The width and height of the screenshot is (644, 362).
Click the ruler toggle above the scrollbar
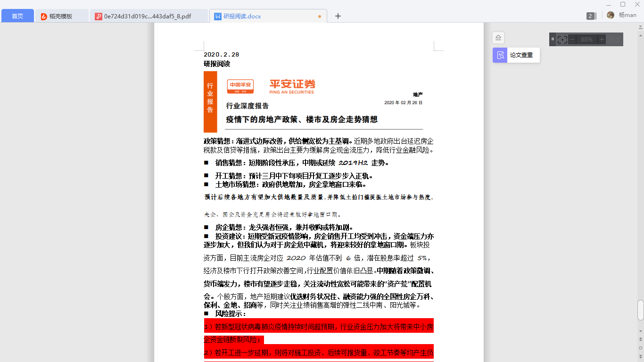coord(640,26)
